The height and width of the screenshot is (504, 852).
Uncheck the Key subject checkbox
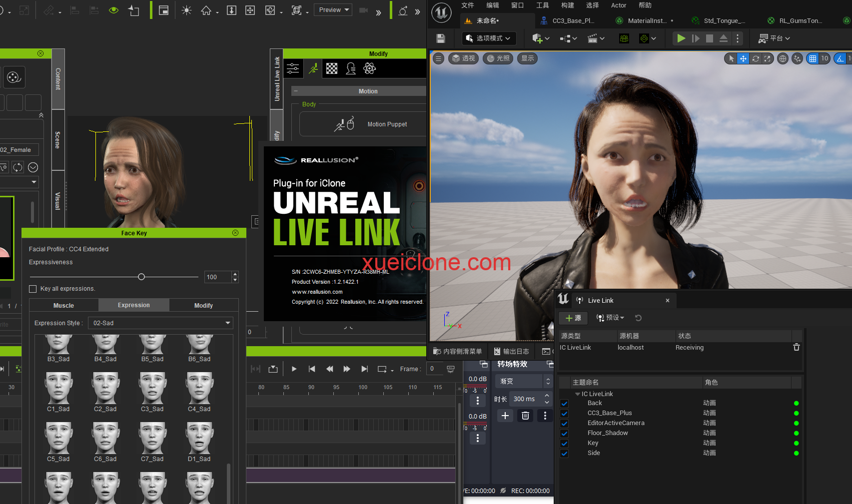(564, 444)
